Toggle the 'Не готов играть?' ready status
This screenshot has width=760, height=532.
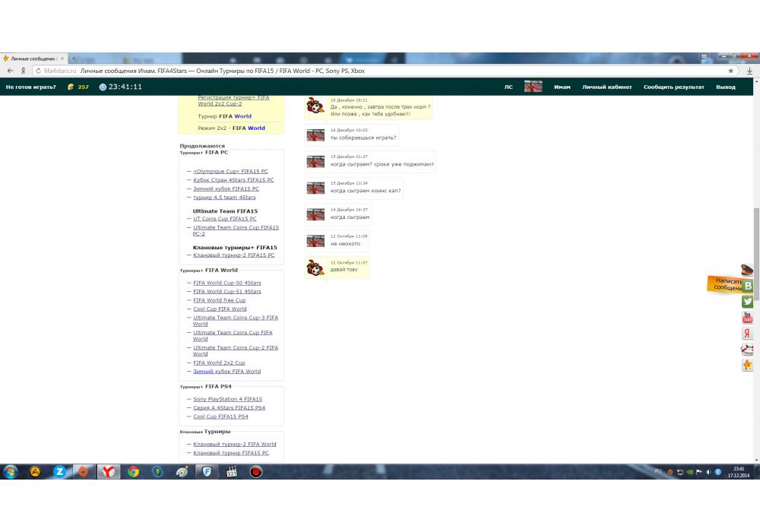pos(31,87)
